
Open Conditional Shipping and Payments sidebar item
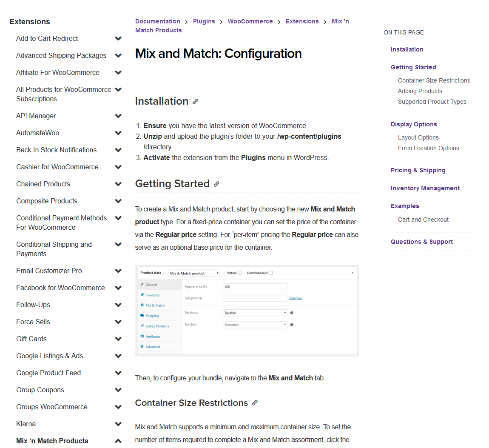[x=54, y=249]
